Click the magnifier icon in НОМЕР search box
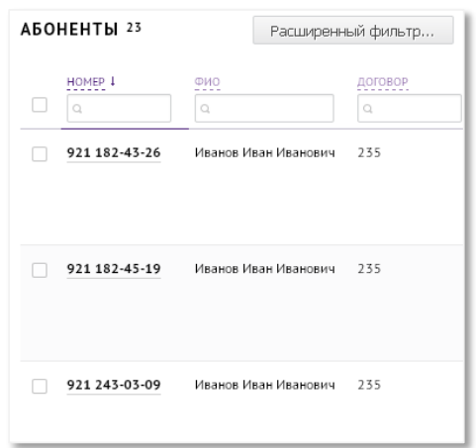The image size is (476, 448). pyautogui.click(x=77, y=109)
